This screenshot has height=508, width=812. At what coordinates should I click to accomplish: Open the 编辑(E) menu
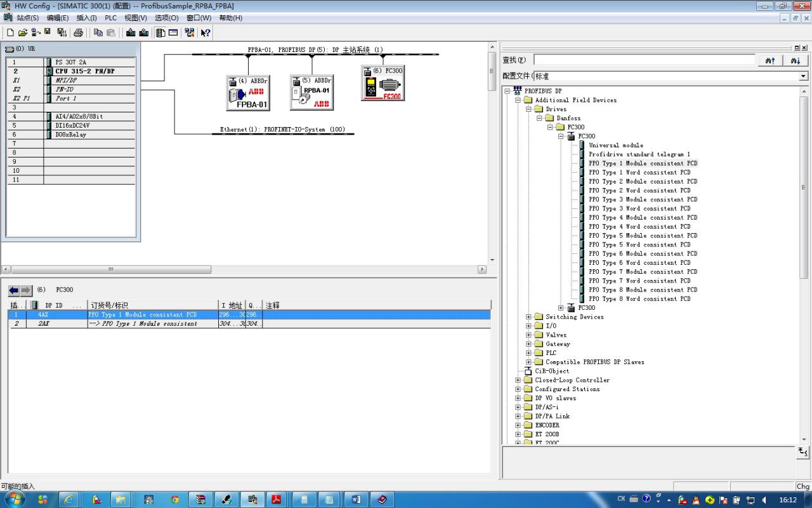point(58,18)
